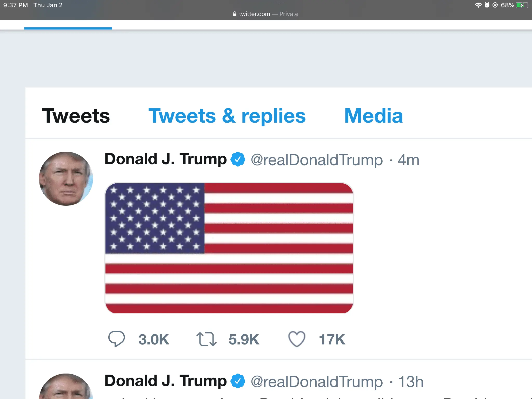Click the reply speech bubble icon
Image resolution: width=532 pixels, height=399 pixels.
click(117, 339)
